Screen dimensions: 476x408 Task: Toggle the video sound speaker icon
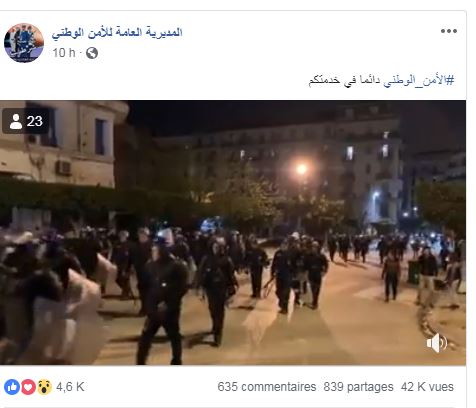[437, 343]
